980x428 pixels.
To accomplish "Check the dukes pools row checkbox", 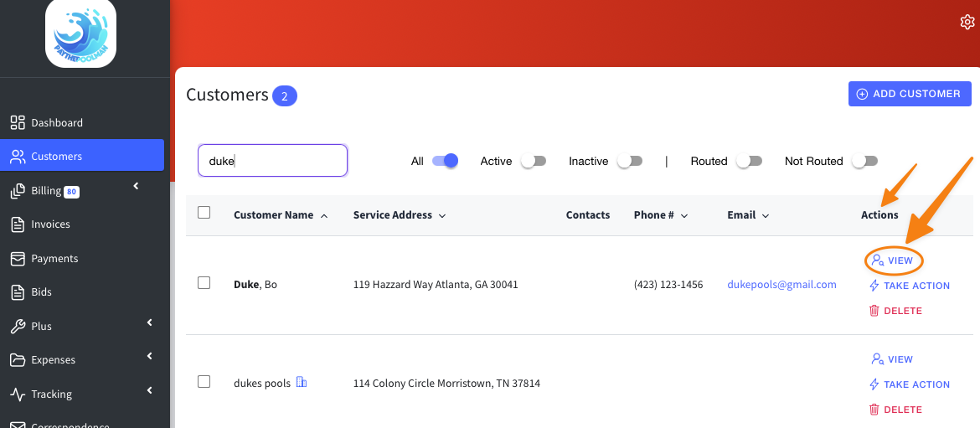I will [x=204, y=381].
